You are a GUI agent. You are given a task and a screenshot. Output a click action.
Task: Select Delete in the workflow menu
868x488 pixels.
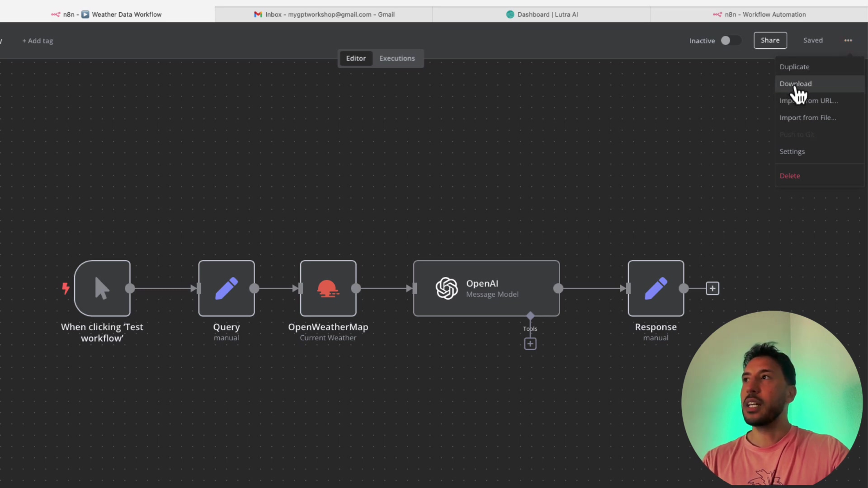pos(790,176)
